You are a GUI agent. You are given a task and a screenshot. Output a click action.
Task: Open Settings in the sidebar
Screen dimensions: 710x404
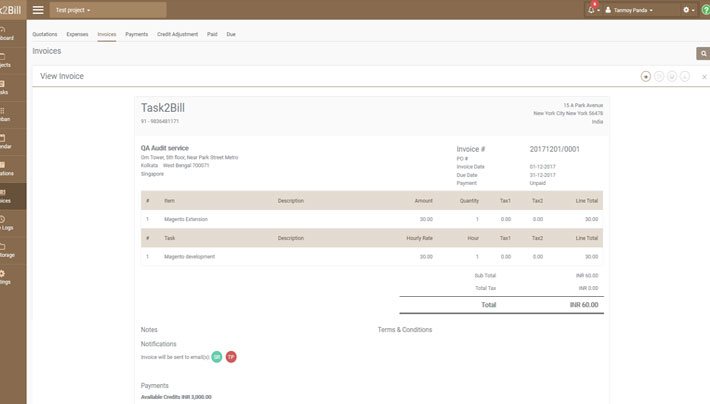(x=6, y=277)
